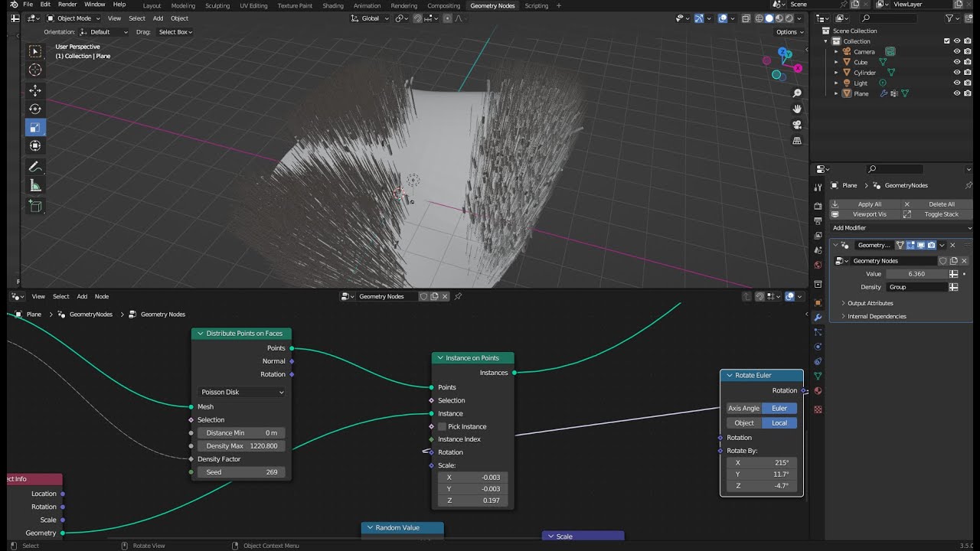
Task: Uncheck the Collection exclude checkbox
Action: tap(947, 41)
